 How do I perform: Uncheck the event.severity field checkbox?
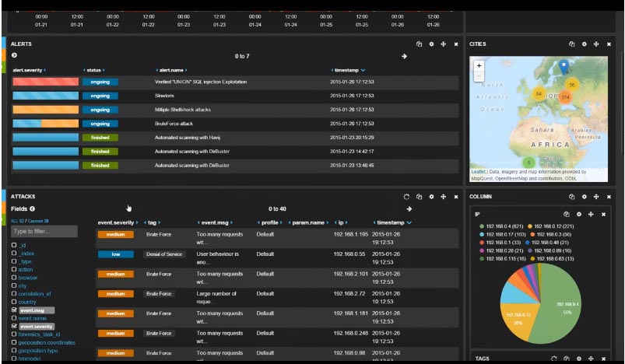14,326
